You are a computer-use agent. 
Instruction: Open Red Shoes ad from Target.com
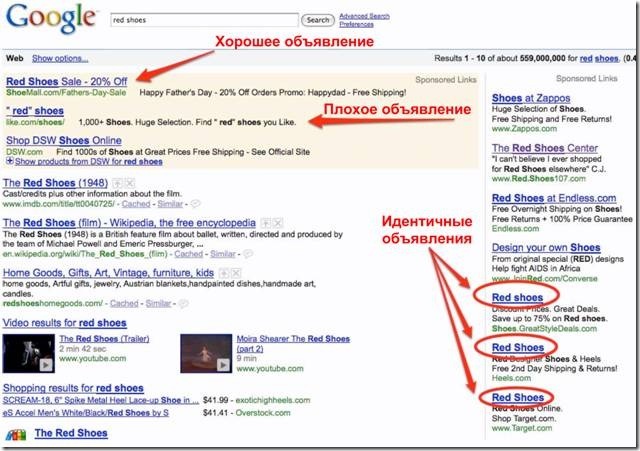[x=518, y=397]
